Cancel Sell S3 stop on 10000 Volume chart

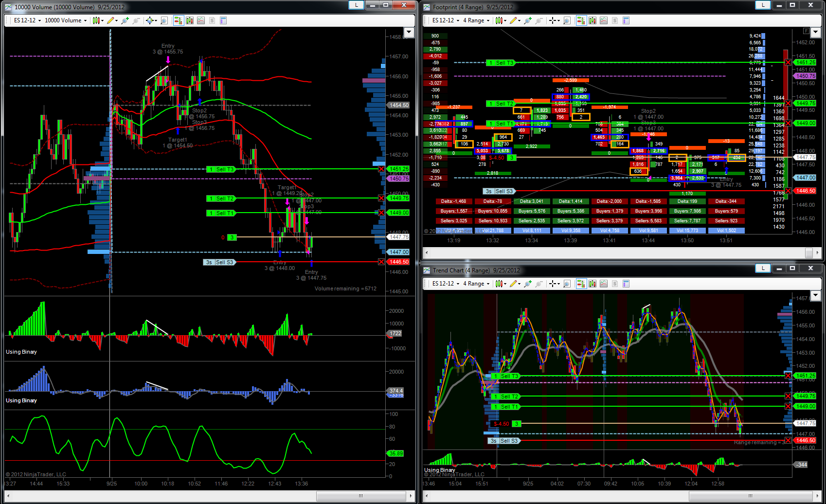[x=381, y=262]
